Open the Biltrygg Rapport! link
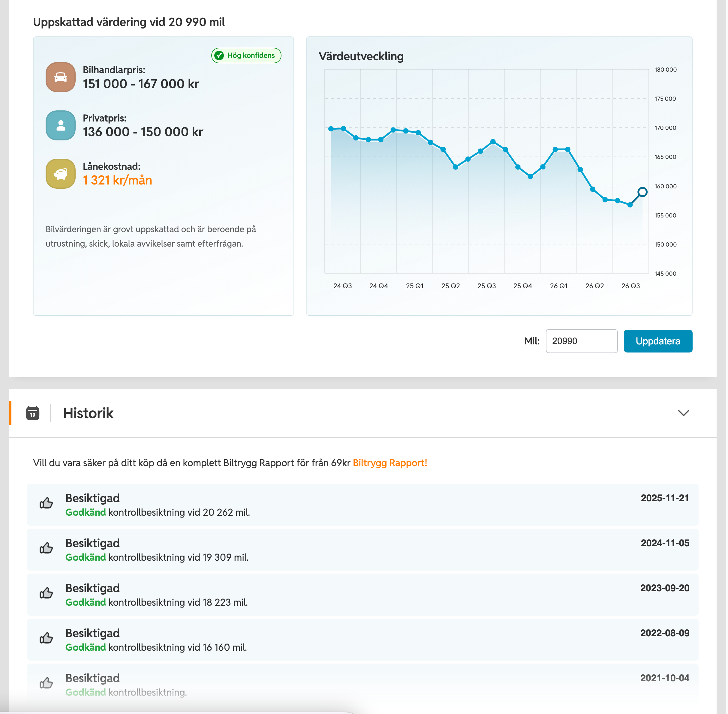Image resolution: width=728 pixels, height=714 pixels. coord(390,463)
